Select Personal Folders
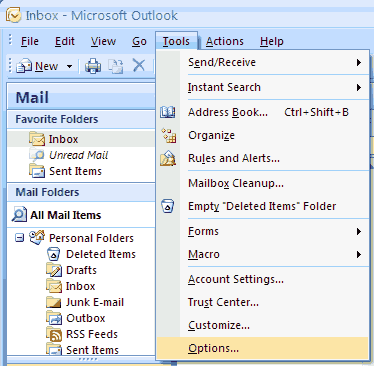Screen dimensions: 374x366 tap(91, 238)
